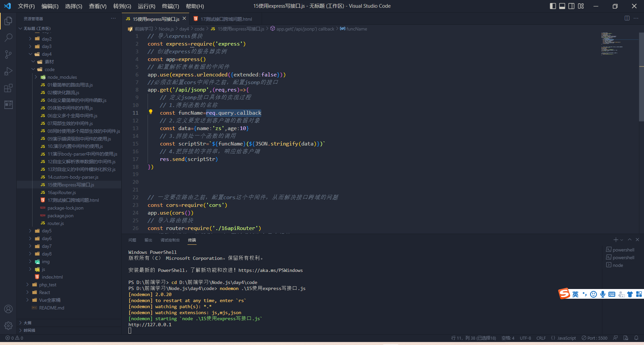This screenshot has height=345, width=644.
Task: Toggle the bottom panel visibility
Action: coord(562,6)
